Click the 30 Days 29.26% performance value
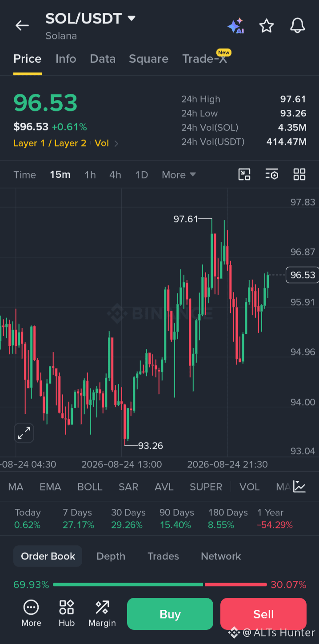Image resolution: width=319 pixels, height=644 pixels. (x=127, y=525)
